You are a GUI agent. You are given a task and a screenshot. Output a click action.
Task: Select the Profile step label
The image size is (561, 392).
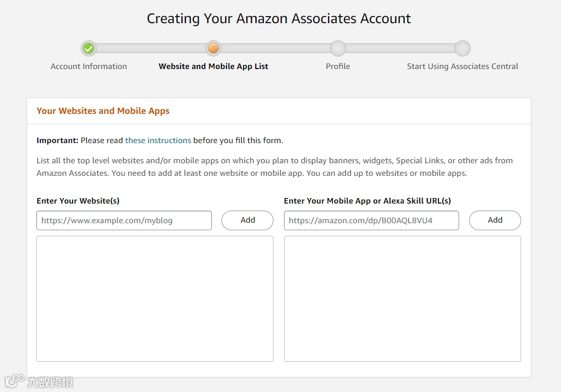click(338, 66)
